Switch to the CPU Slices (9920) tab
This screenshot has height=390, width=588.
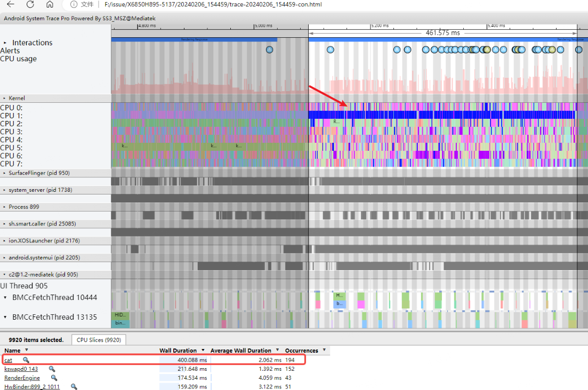(99, 340)
